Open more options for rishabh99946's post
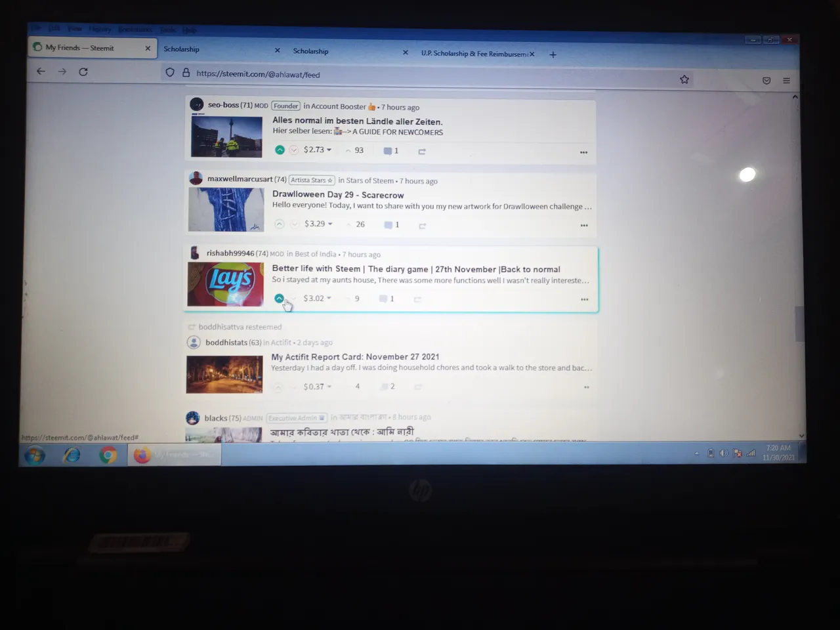840x630 pixels. click(x=584, y=300)
